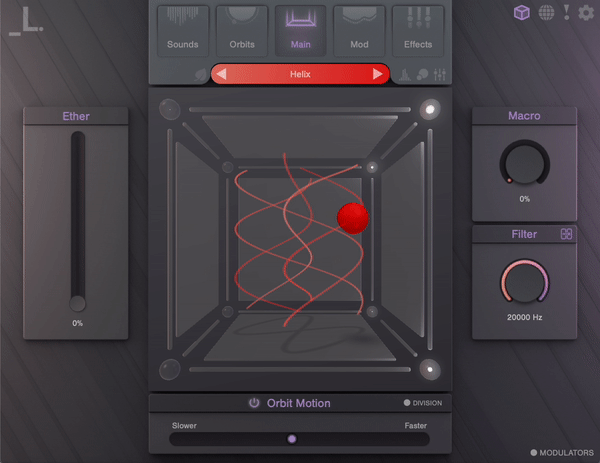Screen dimensions: 600x463
Task: Click the Orbit Motion label
Action: (298, 403)
